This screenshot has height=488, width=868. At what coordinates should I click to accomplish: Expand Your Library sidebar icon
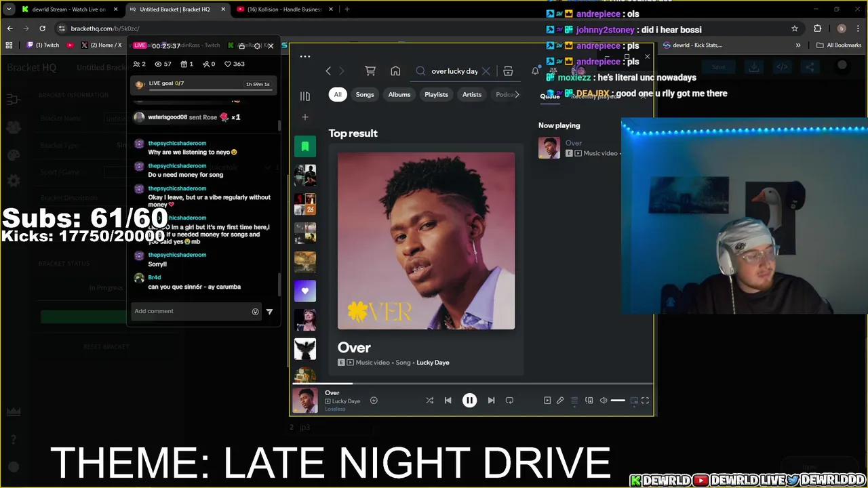[x=305, y=96]
